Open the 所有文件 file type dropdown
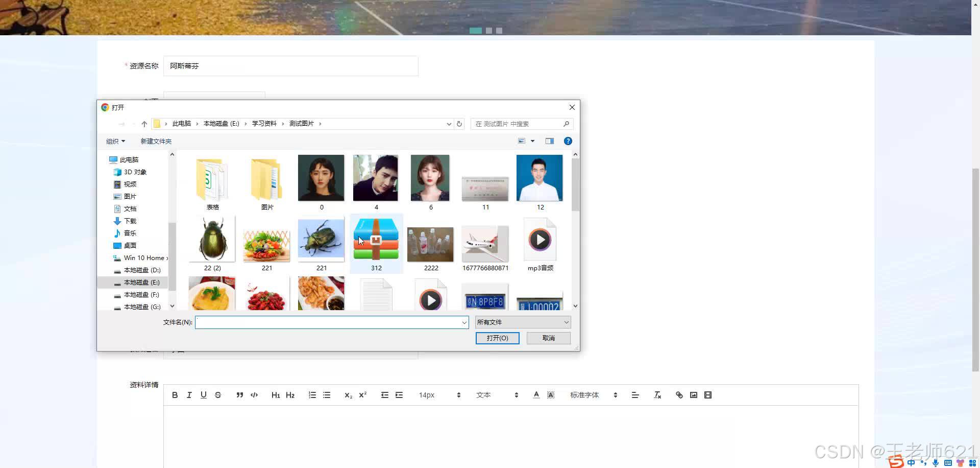The height and width of the screenshot is (468, 980). pyautogui.click(x=523, y=322)
